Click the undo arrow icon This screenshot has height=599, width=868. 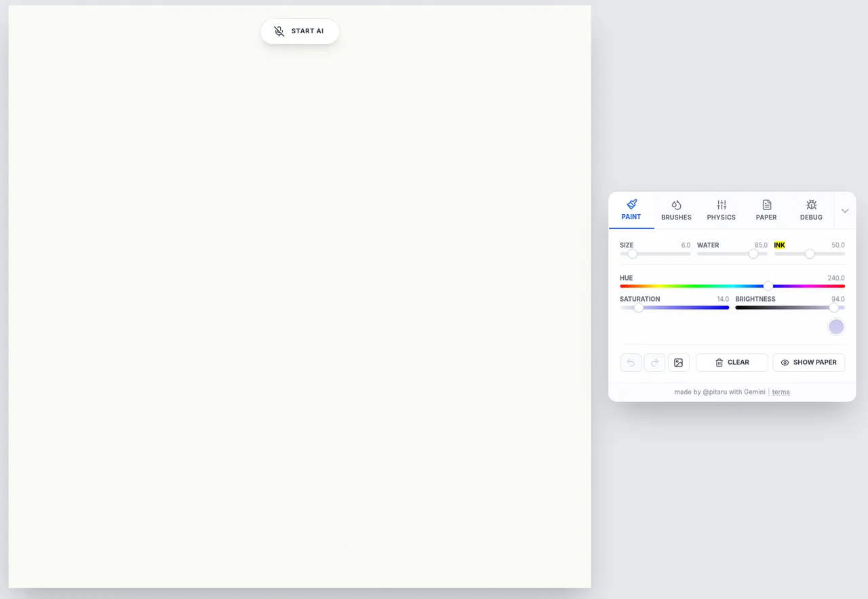631,363
